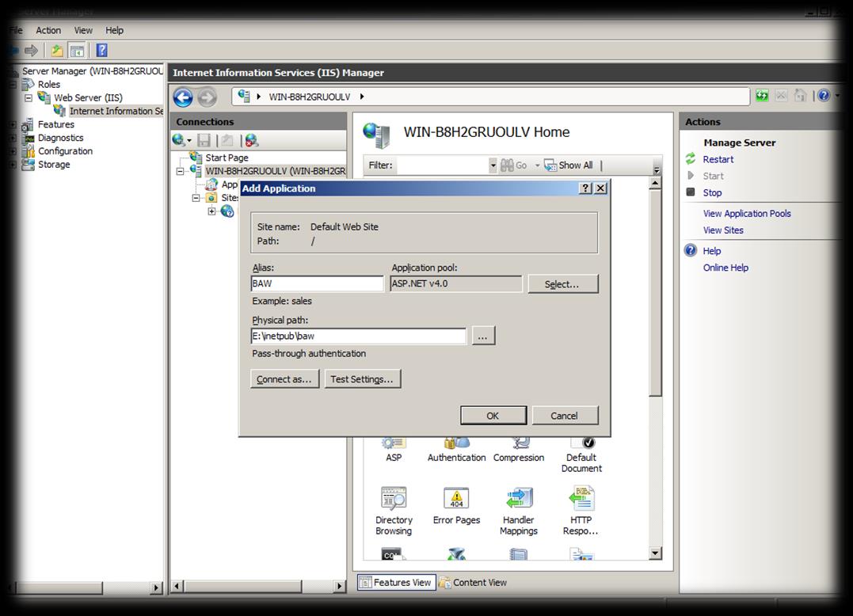
Task: Click the Up icon in Connections toolbar
Action: pyautogui.click(x=227, y=140)
